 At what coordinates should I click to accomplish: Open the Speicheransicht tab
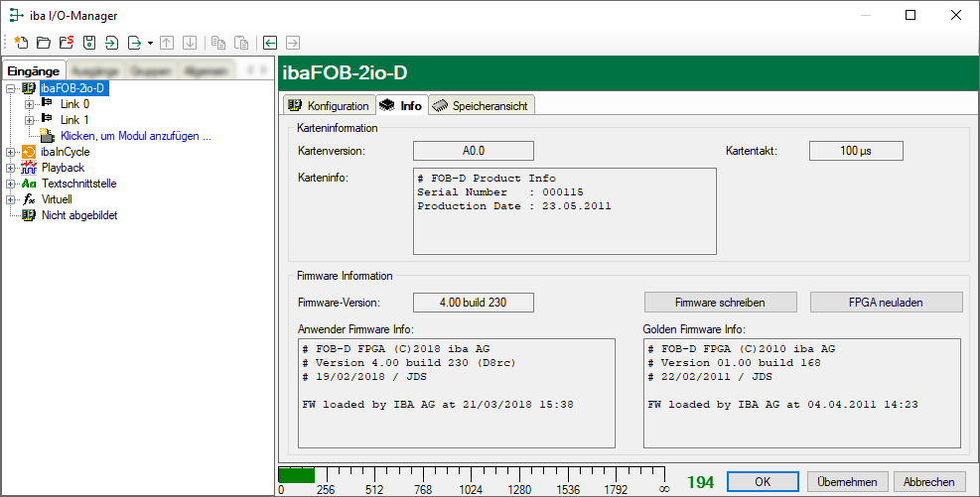(x=483, y=105)
